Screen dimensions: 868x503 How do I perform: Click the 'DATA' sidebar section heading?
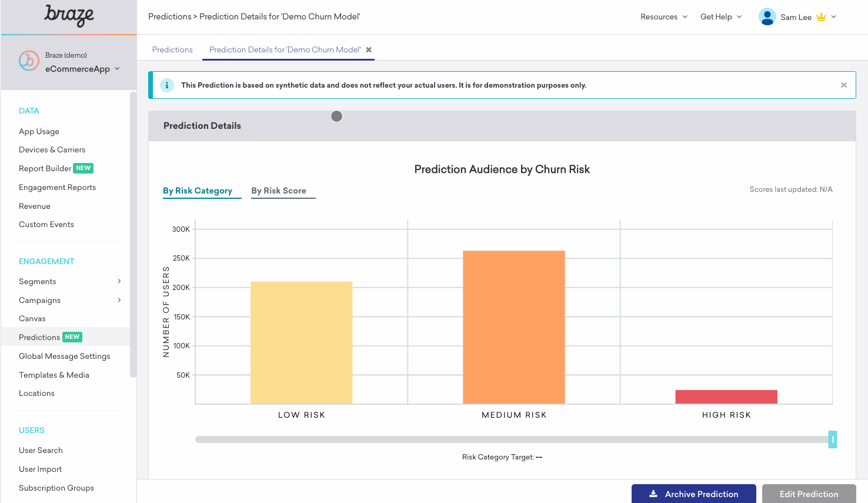pos(29,111)
